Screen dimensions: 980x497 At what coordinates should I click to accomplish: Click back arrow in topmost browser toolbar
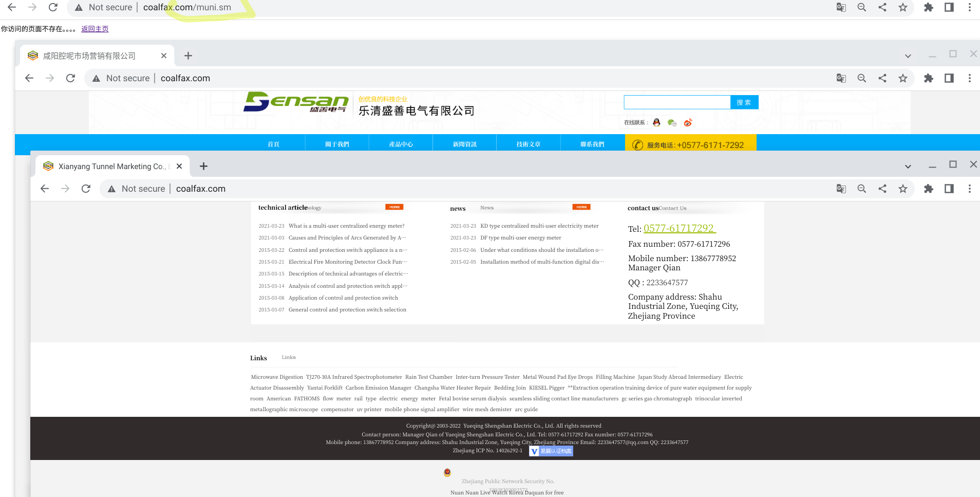point(12,7)
